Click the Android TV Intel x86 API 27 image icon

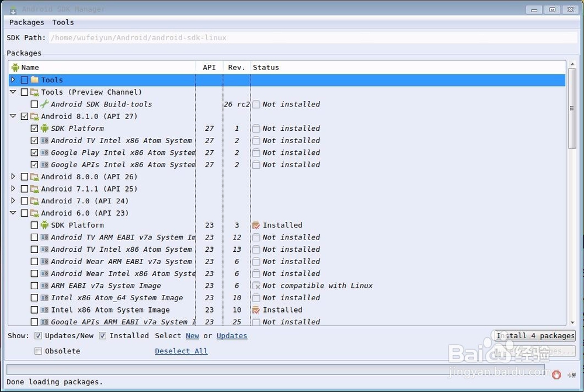(44, 140)
